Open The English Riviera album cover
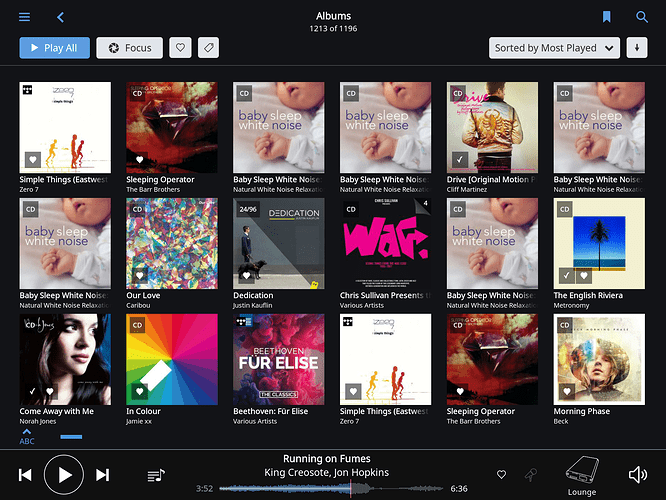This screenshot has height=500, width=666. point(599,243)
